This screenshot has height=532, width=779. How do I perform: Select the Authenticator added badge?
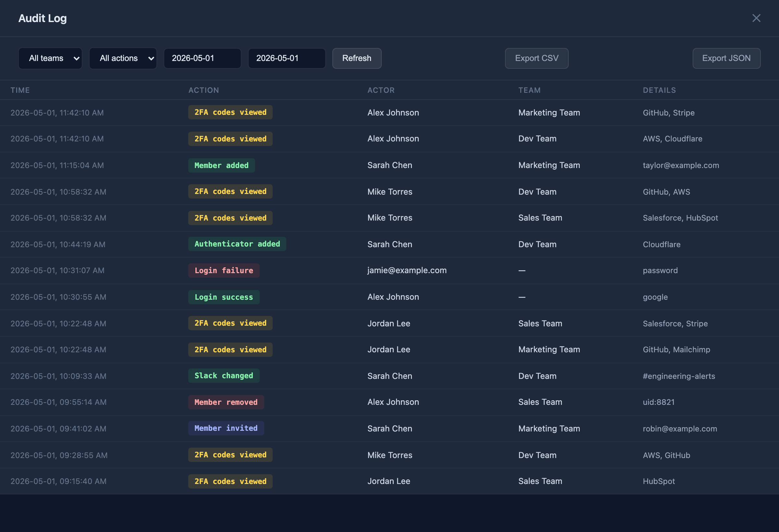pyautogui.click(x=237, y=244)
